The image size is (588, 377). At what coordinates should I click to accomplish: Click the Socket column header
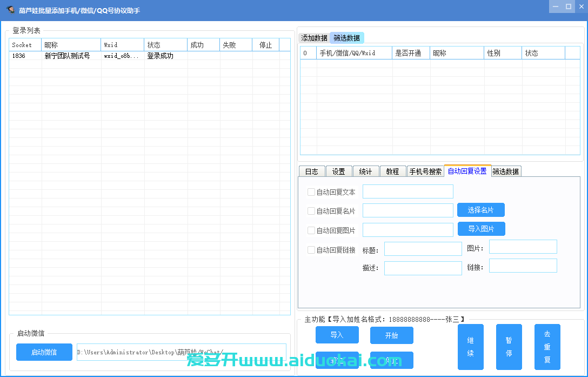(x=25, y=45)
